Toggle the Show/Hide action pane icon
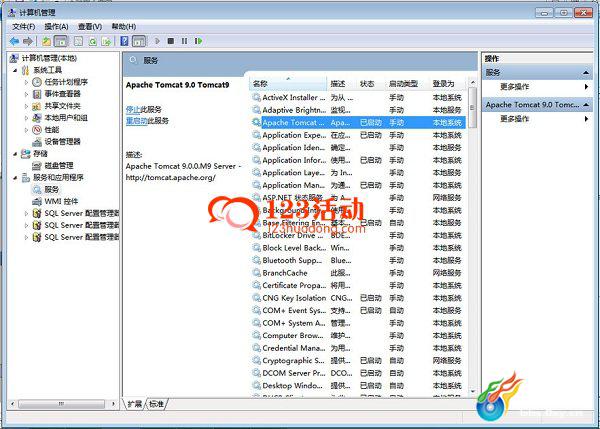This screenshot has width=600, height=429. pyautogui.click(x=139, y=41)
